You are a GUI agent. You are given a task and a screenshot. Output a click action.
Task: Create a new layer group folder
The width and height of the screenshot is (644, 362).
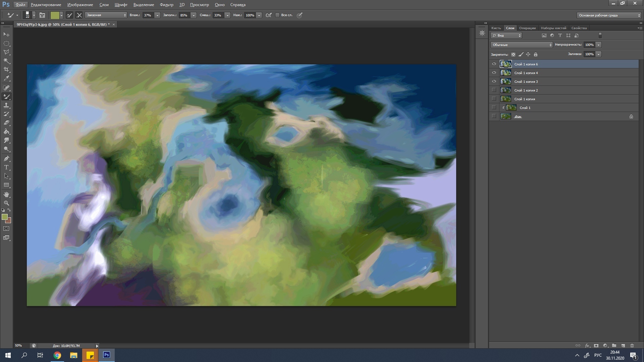[x=614, y=345]
